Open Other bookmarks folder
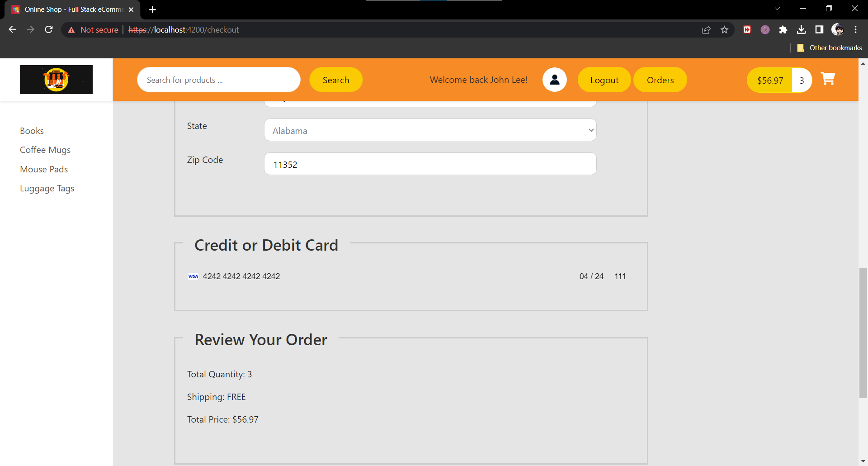 829,48
